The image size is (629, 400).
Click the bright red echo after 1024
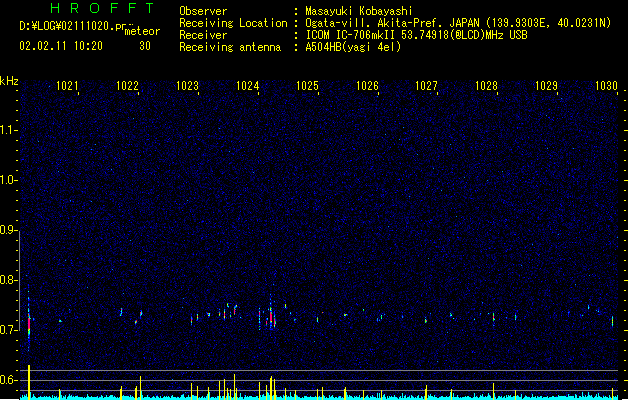272,318
